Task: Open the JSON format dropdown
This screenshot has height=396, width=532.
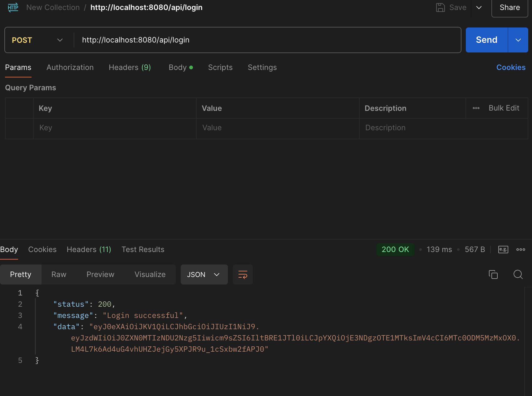Action: pyautogui.click(x=204, y=275)
